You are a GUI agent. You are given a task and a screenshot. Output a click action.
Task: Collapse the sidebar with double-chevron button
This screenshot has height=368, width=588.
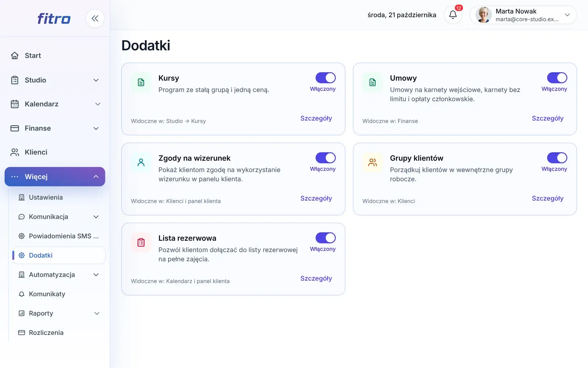pyautogui.click(x=95, y=18)
